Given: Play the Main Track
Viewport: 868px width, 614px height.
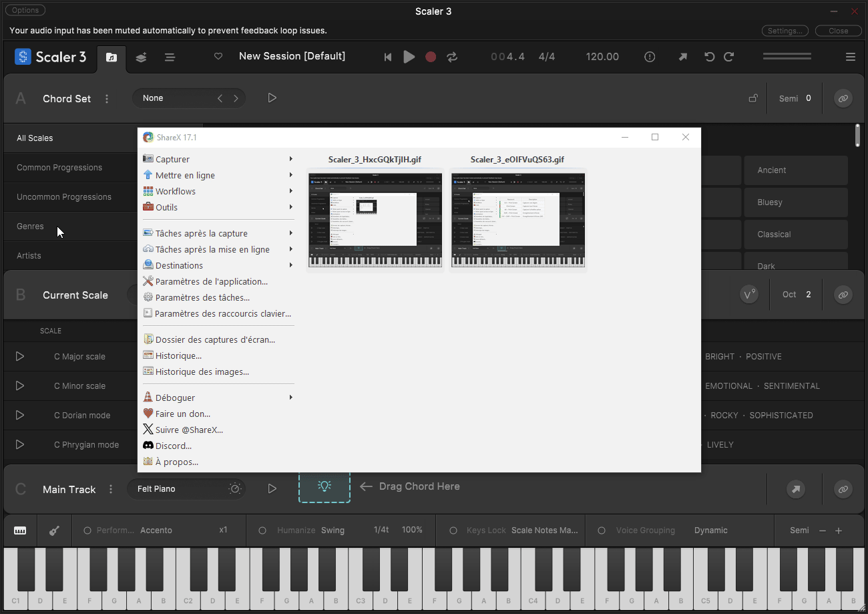Looking at the screenshot, I should pyautogui.click(x=272, y=489).
